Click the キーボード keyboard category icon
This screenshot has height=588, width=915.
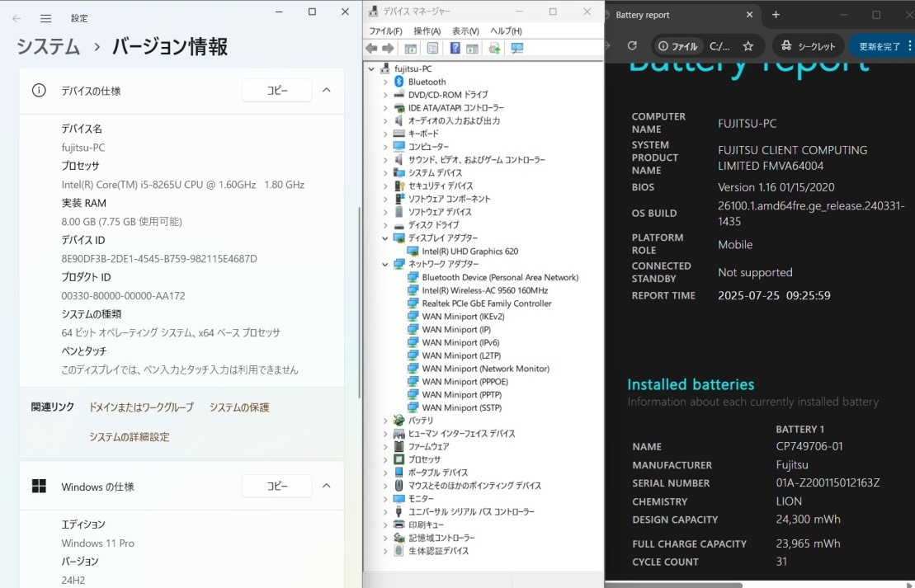tap(399, 134)
